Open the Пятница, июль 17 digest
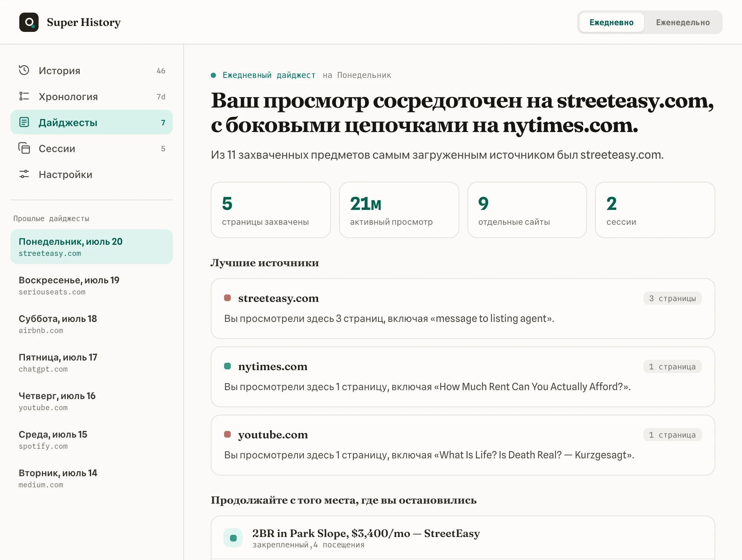The height and width of the screenshot is (560, 742). [x=92, y=362]
